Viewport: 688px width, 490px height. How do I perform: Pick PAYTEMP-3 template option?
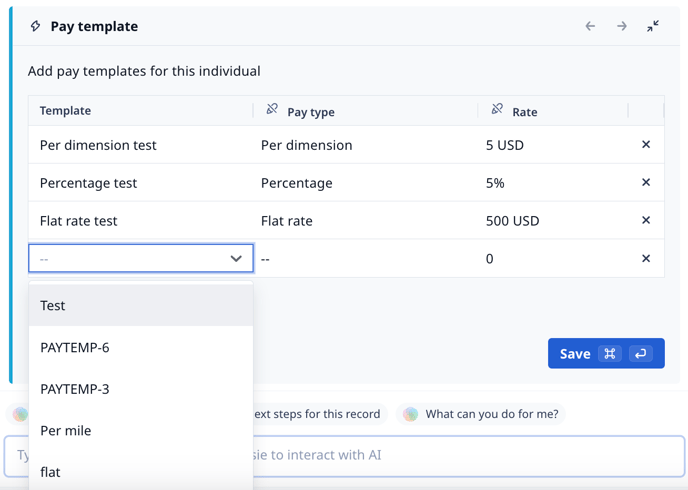click(140, 389)
